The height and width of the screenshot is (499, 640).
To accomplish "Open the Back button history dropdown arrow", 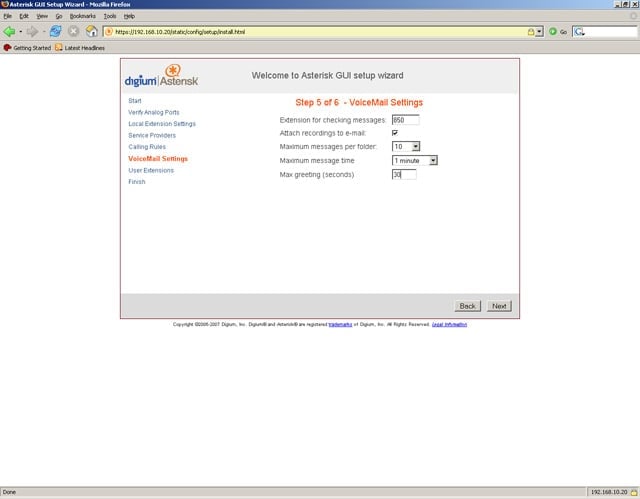I will pyautogui.click(x=20, y=31).
